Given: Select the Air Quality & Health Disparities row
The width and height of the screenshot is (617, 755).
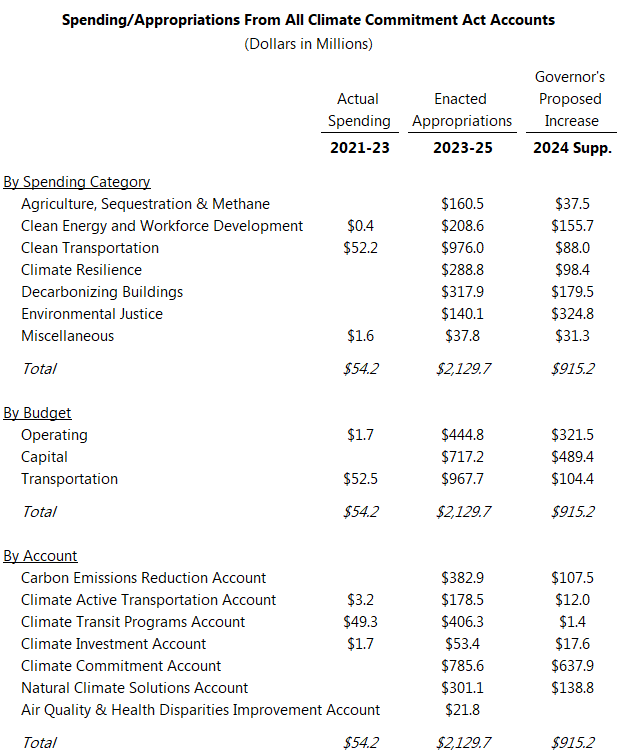Looking at the screenshot, I should tap(200, 710).
